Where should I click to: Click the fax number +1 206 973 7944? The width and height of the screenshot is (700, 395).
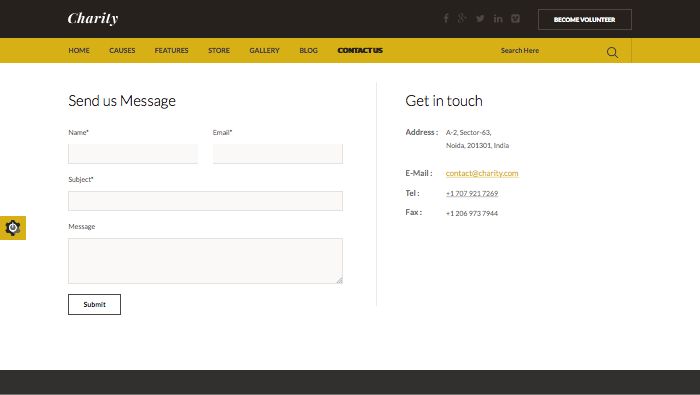pyautogui.click(x=472, y=213)
